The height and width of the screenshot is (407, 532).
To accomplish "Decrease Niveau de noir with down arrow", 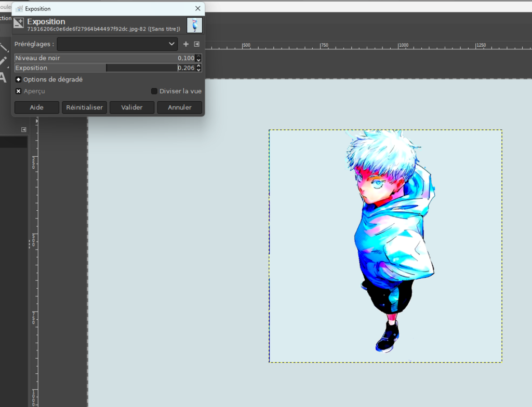I will click(x=199, y=60).
